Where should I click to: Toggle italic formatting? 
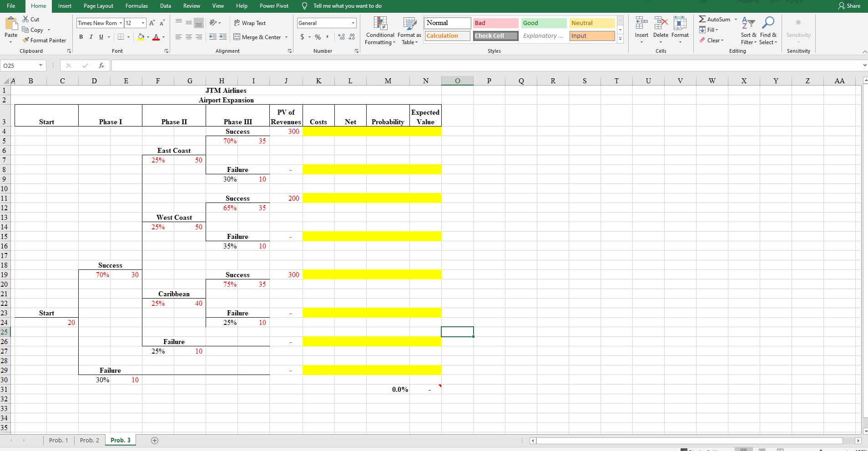click(91, 37)
